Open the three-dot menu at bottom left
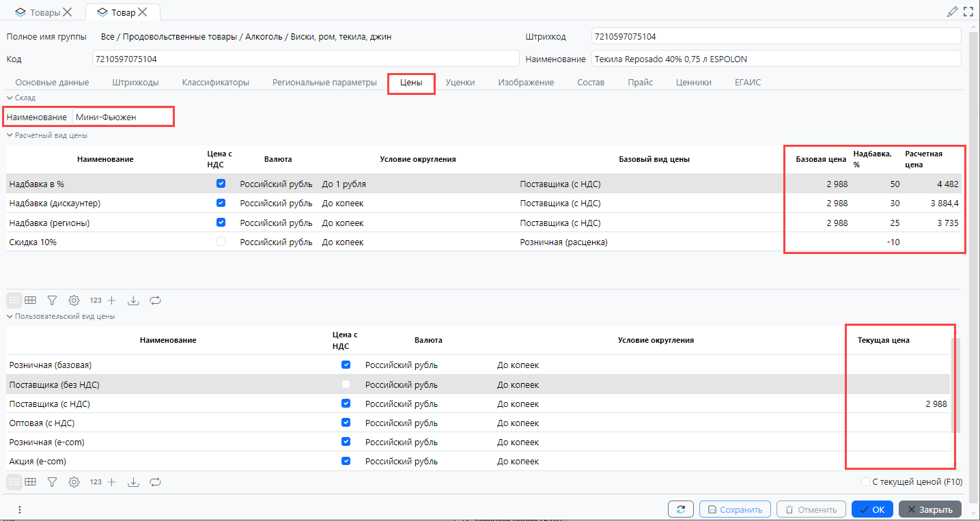Image resolution: width=980 pixels, height=521 pixels. 20,509
